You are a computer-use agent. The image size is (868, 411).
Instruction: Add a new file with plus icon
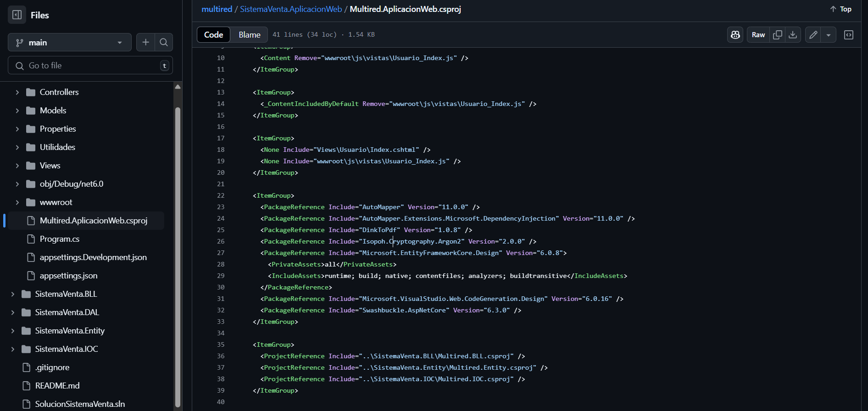pos(145,42)
